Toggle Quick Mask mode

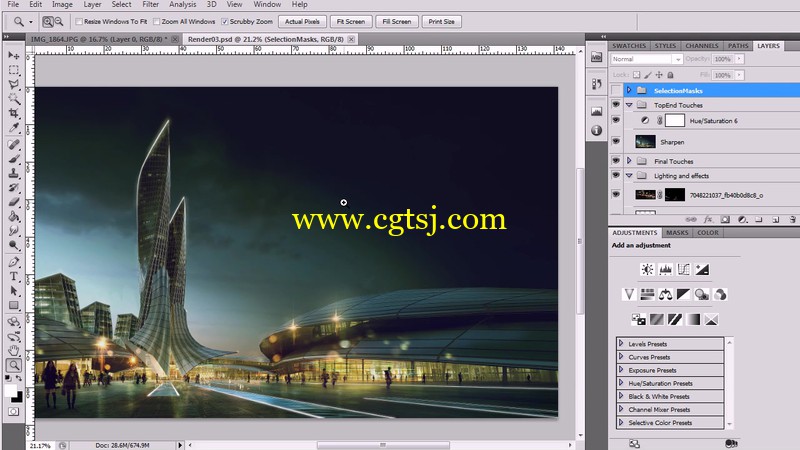coord(14,412)
